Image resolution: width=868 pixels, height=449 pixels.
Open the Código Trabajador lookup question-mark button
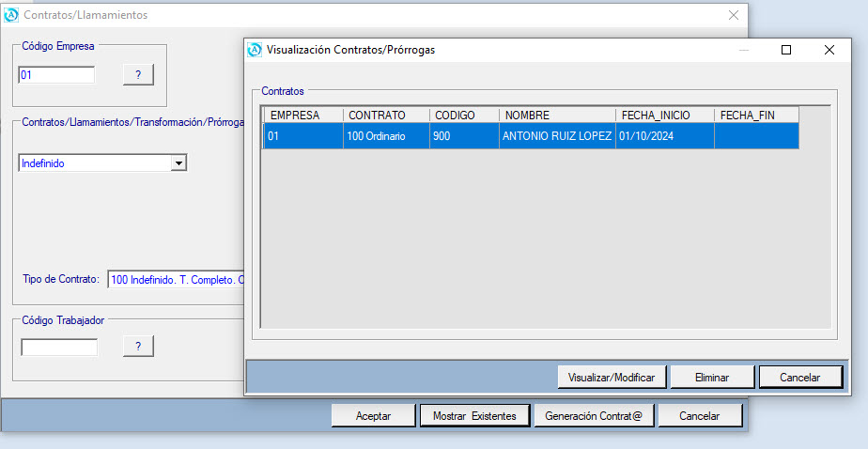[138, 347]
